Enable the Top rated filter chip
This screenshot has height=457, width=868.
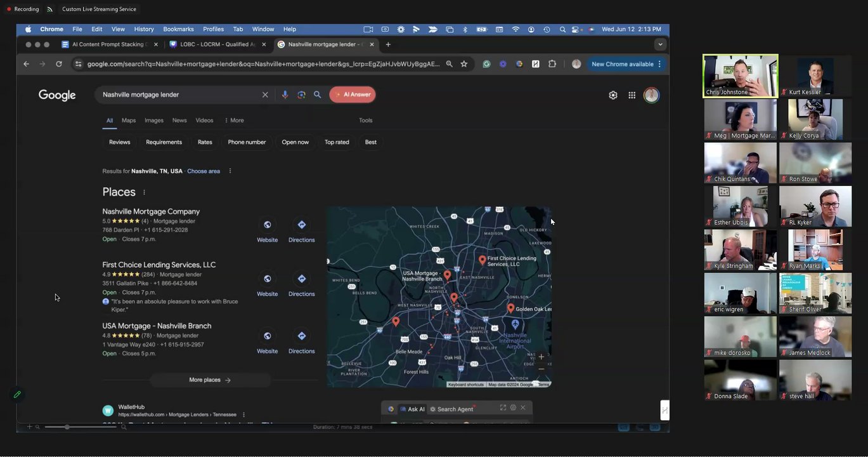click(x=337, y=142)
